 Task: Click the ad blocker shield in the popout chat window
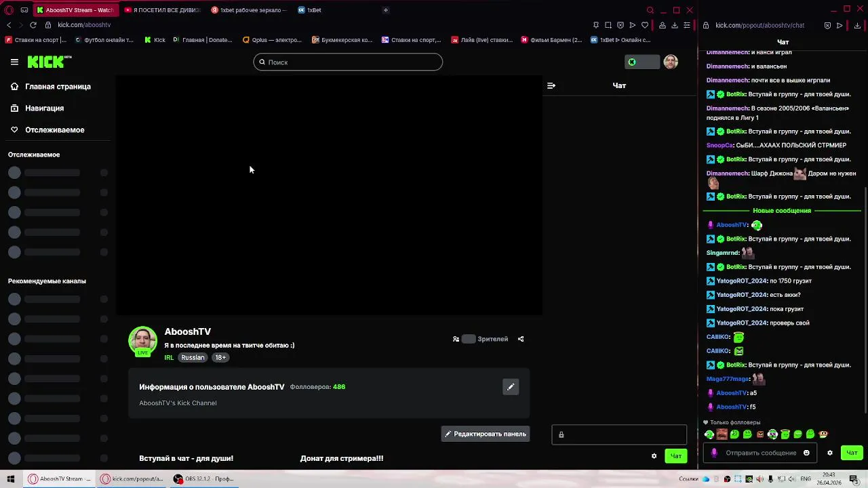pos(827,25)
